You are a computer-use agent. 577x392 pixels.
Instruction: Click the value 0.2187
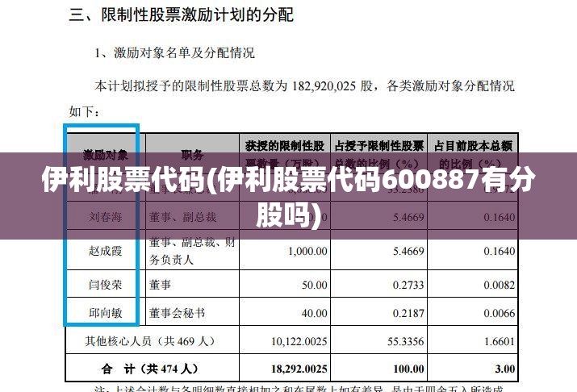click(408, 313)
